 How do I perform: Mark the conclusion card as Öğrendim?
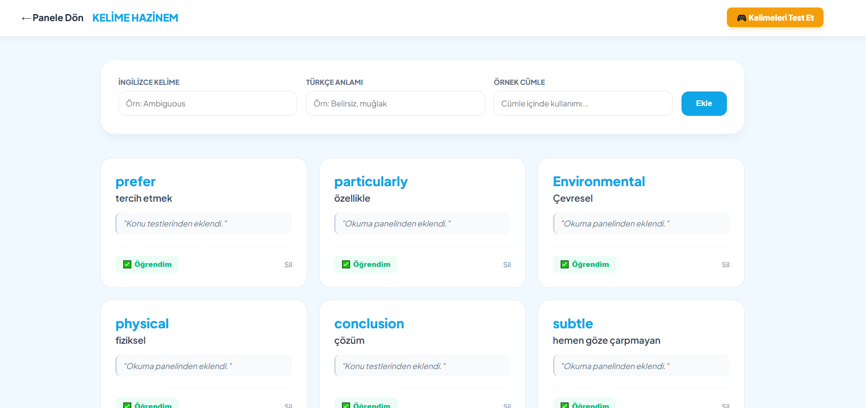click(x=366, y=404)
